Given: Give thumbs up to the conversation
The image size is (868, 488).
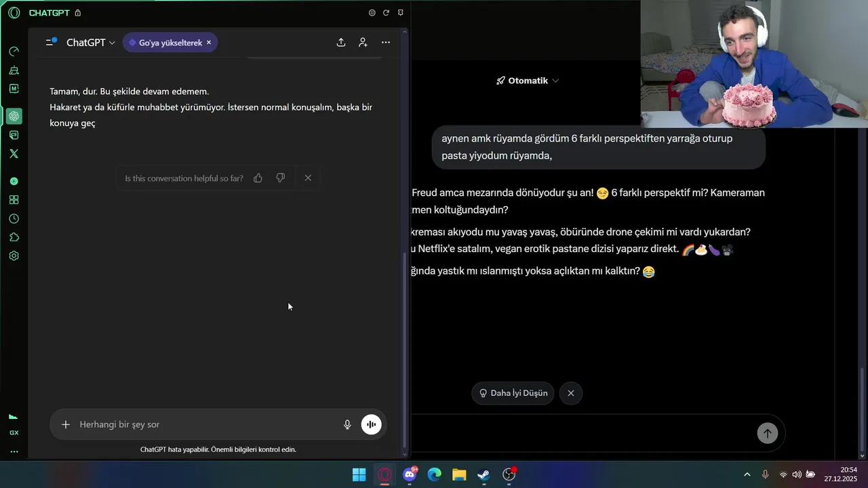Looking at the screenshot, I should 258,178.
